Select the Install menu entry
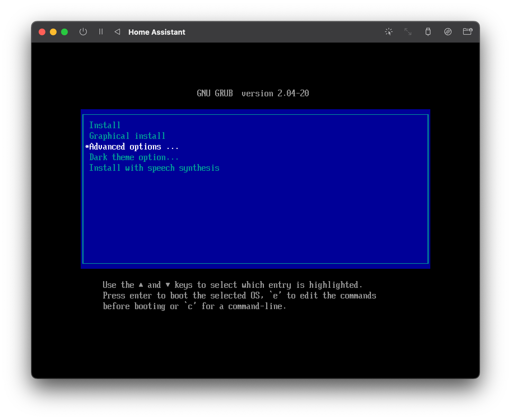Viewport: 511px width, 420px height. click(x=105, y=125)
